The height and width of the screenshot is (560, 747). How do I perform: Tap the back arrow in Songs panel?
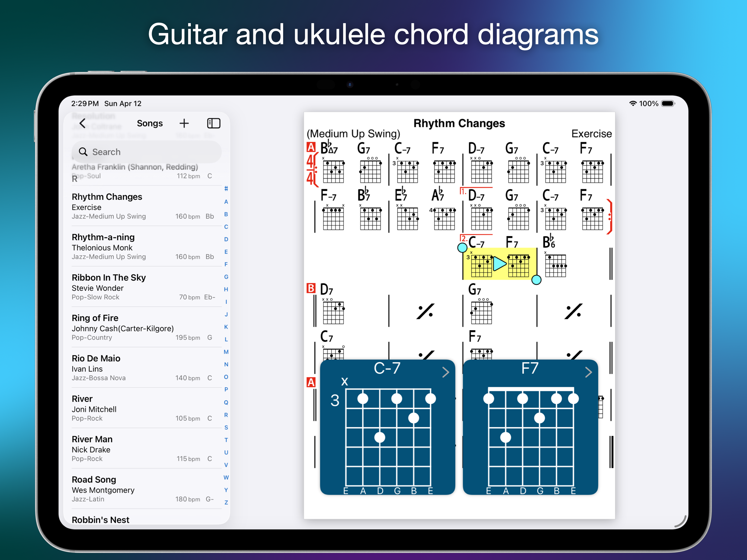83,123
